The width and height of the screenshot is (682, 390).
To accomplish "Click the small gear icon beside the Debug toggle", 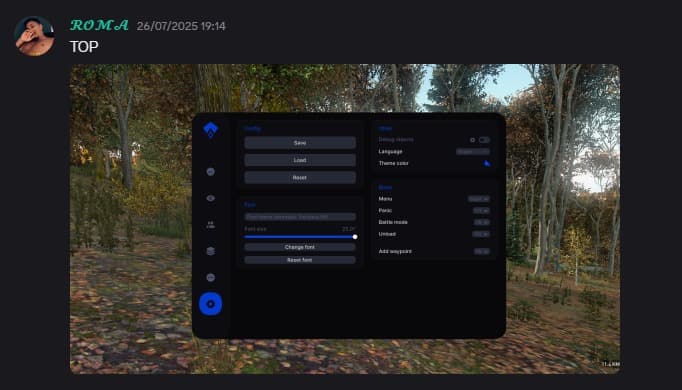I will click(472, 140).
